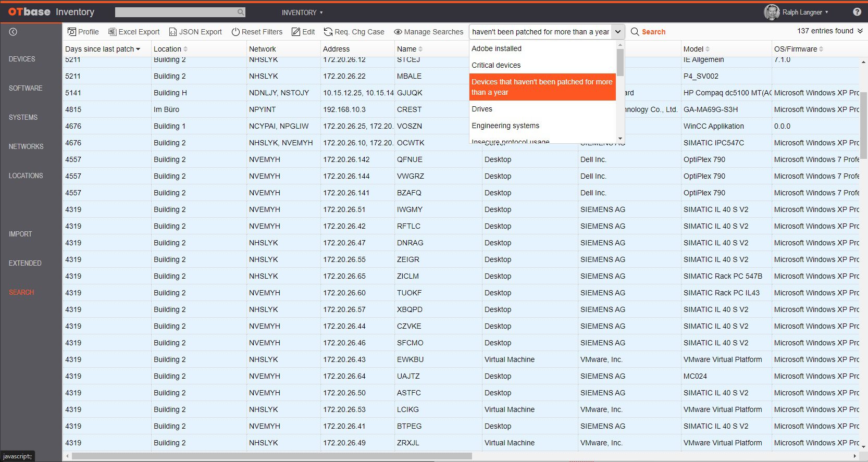The height and width of the screenshot is (462, 868).
Task: Open NETWORKS in the sidebar
Action: [x=26, y=146]
